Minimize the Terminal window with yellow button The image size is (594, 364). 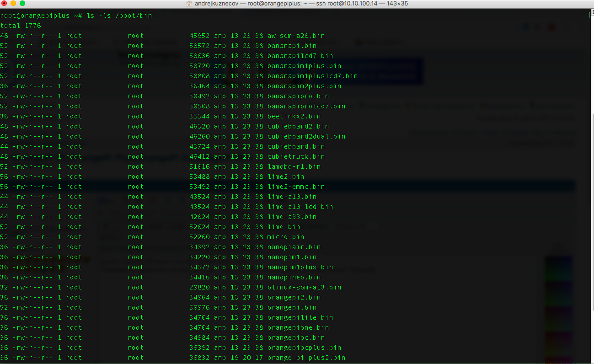click(x=13, y=4)
